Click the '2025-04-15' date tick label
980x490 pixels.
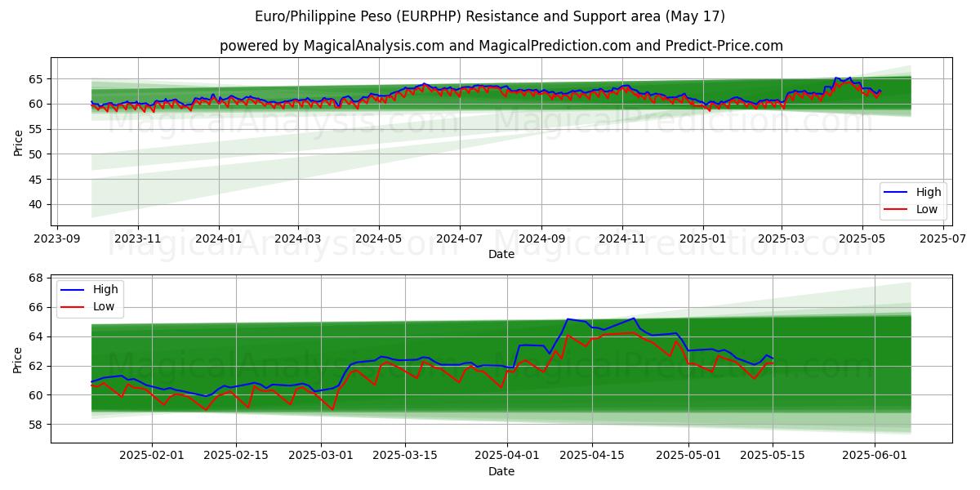(591, 455)
